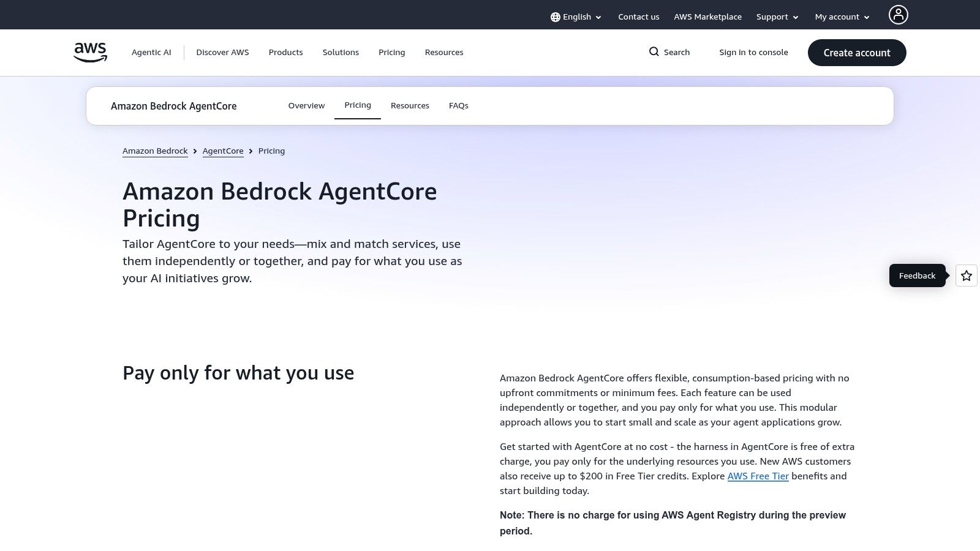Viewport: 980px width, 551px height.
Task: Click the AWS Agent Registry note text
Action: [x=673, y=523]
